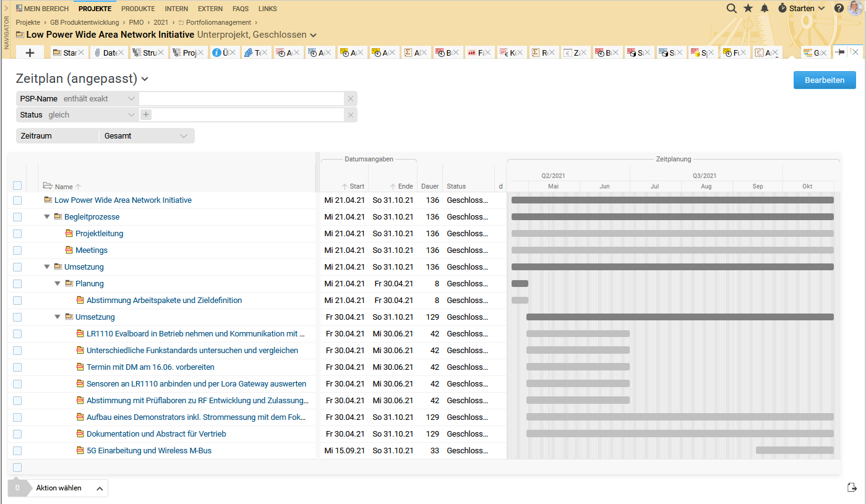Viewport: 866px width, 504px height.
Task: Check the box for Projektleitung row
Action: click(x=17, y=234)
